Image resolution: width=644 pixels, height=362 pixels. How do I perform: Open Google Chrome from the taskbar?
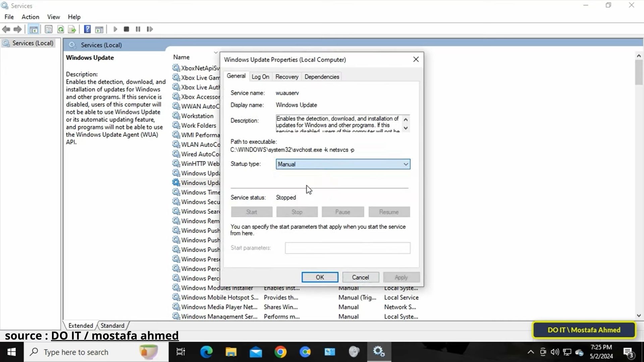(280, 352)
